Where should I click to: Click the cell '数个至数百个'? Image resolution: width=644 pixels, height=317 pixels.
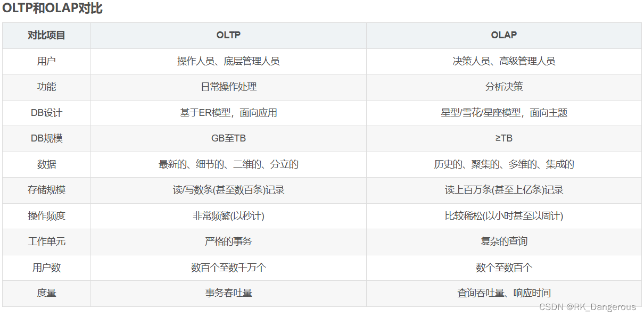503,268
